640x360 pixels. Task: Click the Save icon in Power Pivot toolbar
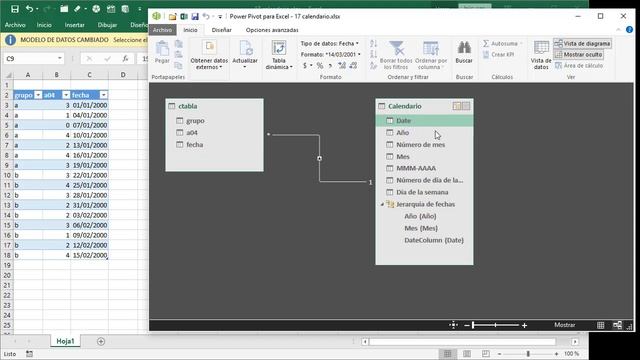pos(195,16)
